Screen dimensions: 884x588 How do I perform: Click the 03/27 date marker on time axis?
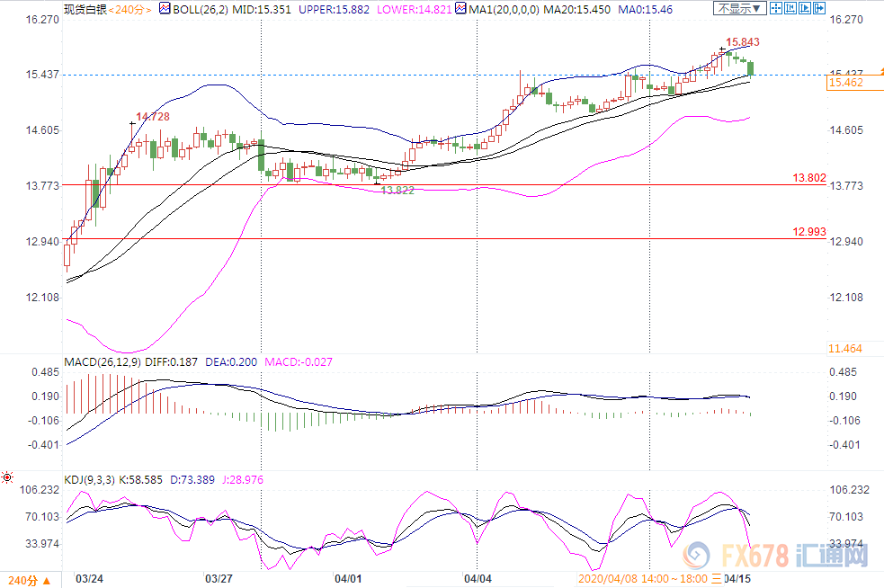[219, 577]
